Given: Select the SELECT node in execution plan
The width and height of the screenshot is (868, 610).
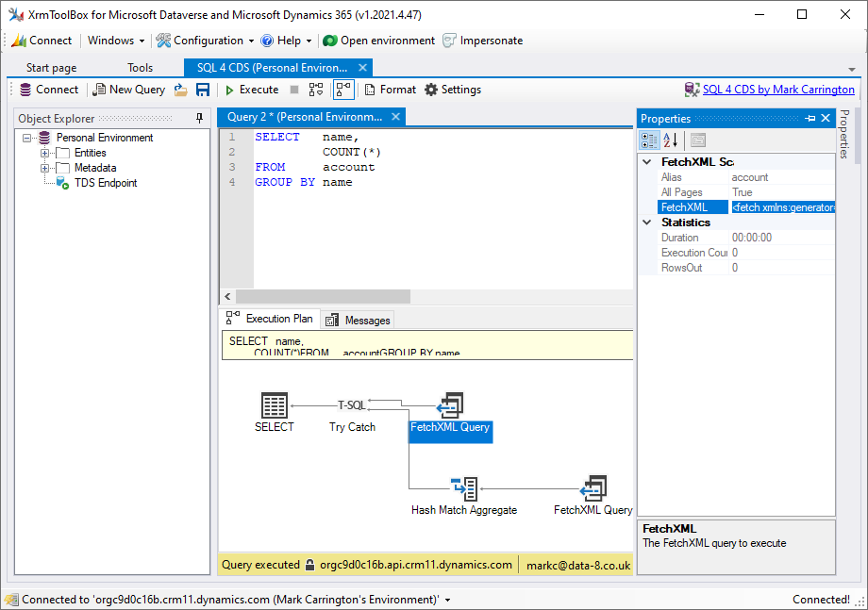Looking at the screenshot, I should pos(274,406).
